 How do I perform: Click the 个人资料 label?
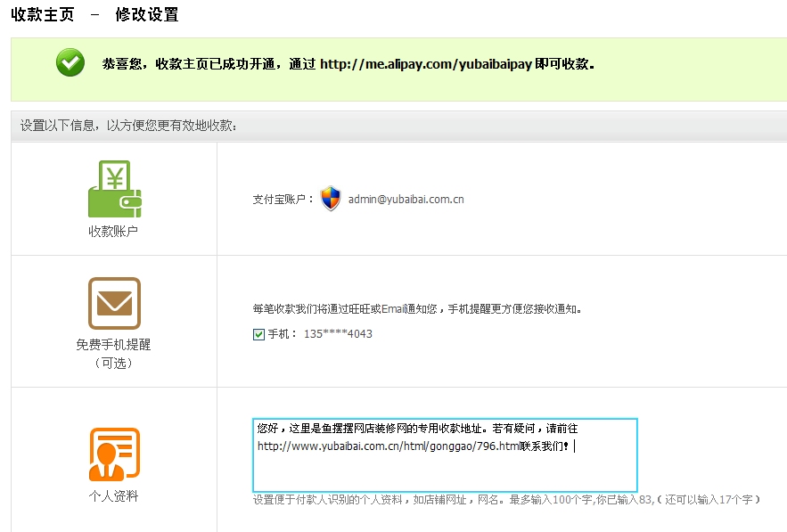(113, 496)
